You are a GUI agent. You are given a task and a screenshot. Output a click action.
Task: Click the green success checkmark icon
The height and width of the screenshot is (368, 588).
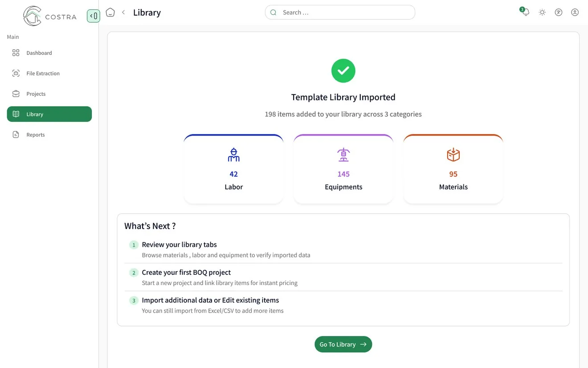click(x=343, y=70)
